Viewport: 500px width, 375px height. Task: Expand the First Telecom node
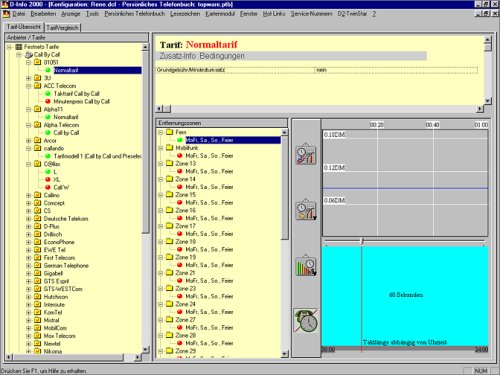point(29,258)
